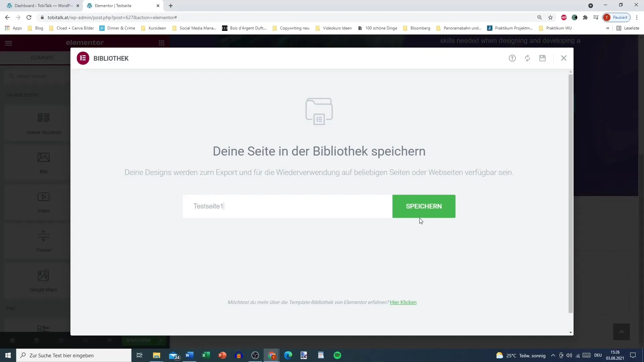Screen dimensions: 644x362
Task: Open Elementor settings gear in bottom bar
Action: [x=12, y=341]
